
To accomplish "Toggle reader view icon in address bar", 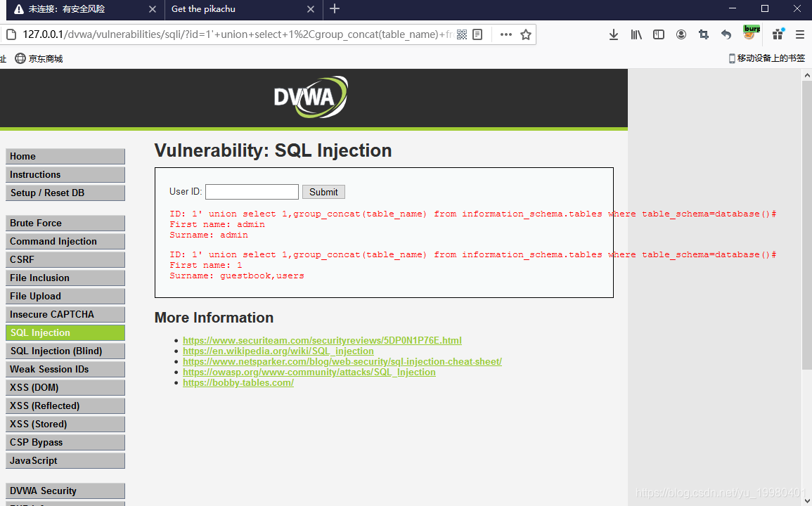I will click(x=477, y=34).
